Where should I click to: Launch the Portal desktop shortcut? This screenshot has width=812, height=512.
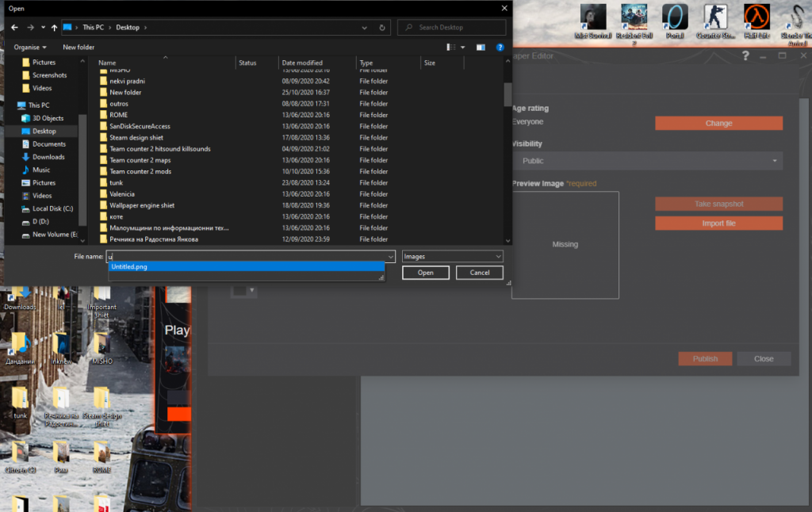(x=675, y=17)
